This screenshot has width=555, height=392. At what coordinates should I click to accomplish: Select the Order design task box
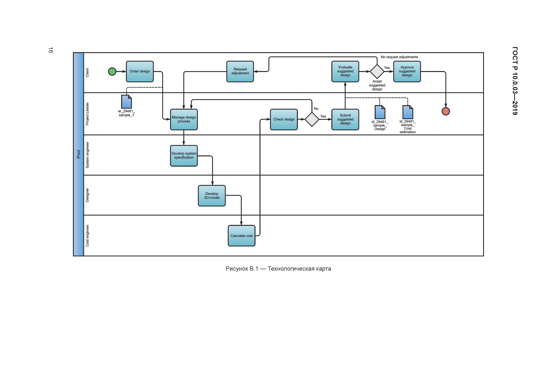[x=140, y=71]
